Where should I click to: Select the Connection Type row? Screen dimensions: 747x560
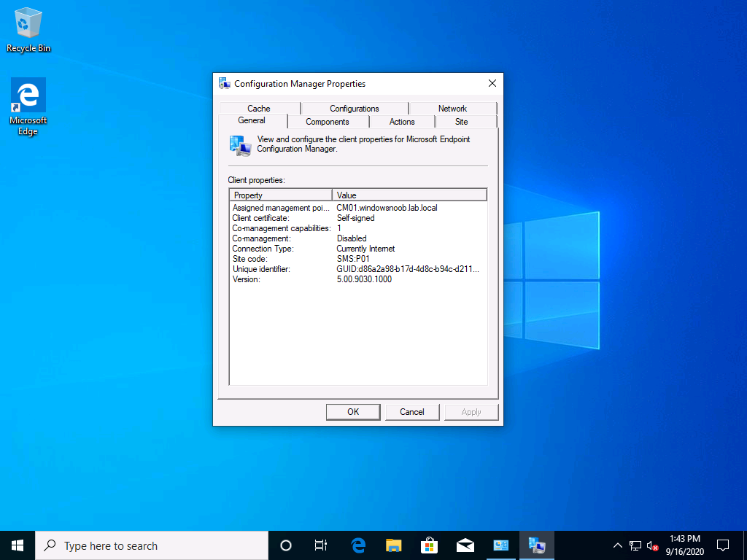pyautogui.click(x=358, y=249)
